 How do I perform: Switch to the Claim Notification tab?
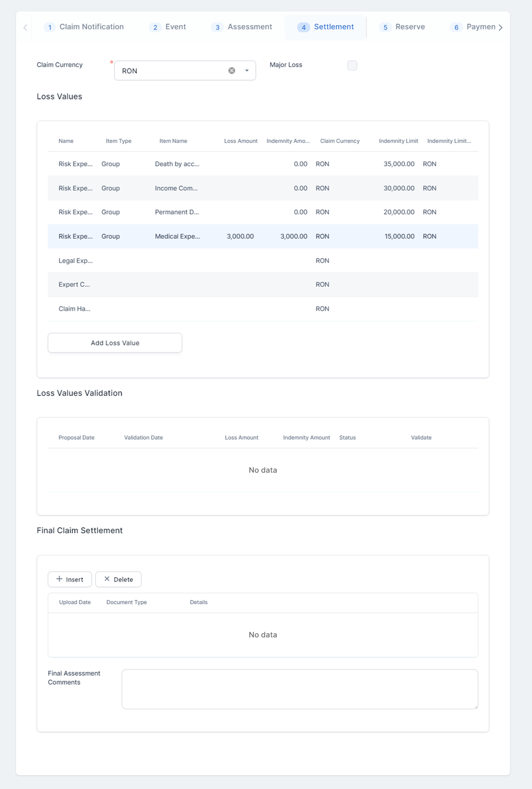[84, 27]
